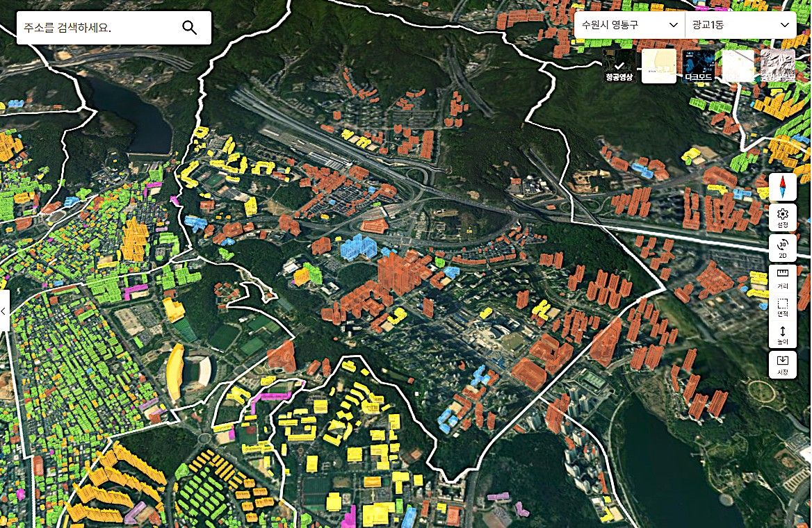
Task: Activate the 거리 distance ruler tool
Action: pyautogui.click(x=783, y=279)
